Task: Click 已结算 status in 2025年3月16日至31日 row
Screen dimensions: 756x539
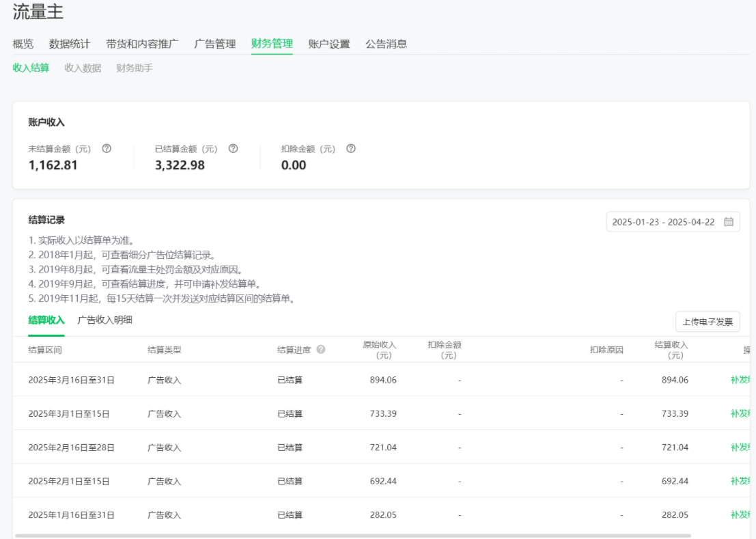Action: (290, 380)
